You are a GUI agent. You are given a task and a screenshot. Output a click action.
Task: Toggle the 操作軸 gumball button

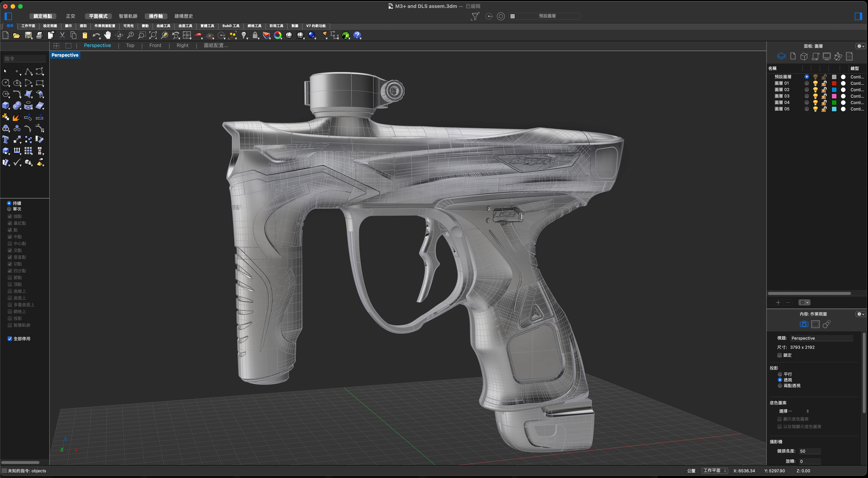point(156,16)
